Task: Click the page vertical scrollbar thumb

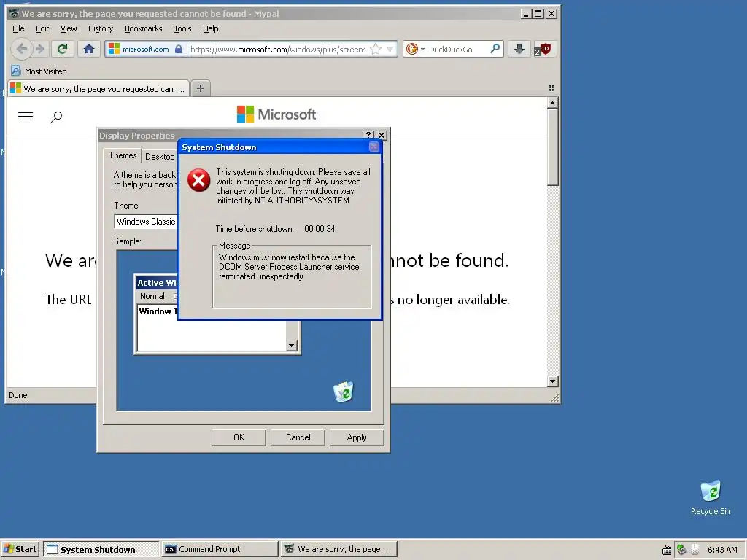Action: [553, 147]
